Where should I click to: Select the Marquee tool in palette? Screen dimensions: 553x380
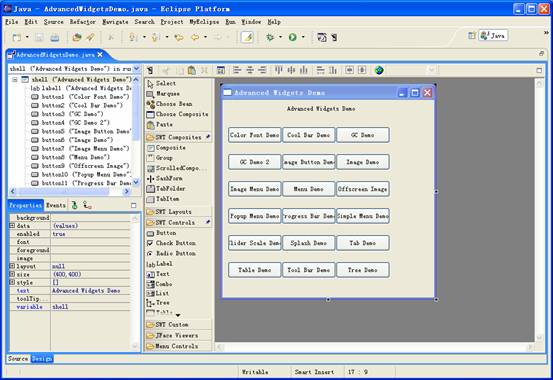coord(163,94)
